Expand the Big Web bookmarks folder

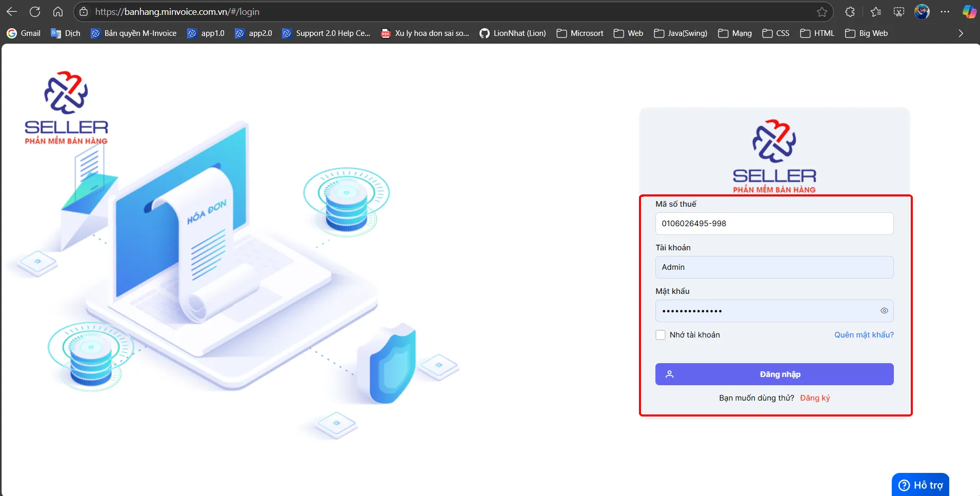click(866, 33)
